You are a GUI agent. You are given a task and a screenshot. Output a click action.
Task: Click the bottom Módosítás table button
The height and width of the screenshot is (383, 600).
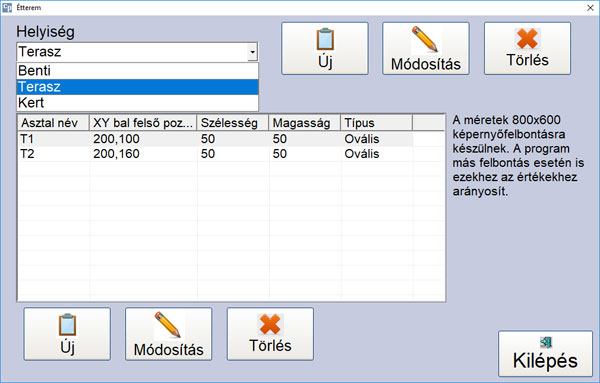[x=168, y=334]
